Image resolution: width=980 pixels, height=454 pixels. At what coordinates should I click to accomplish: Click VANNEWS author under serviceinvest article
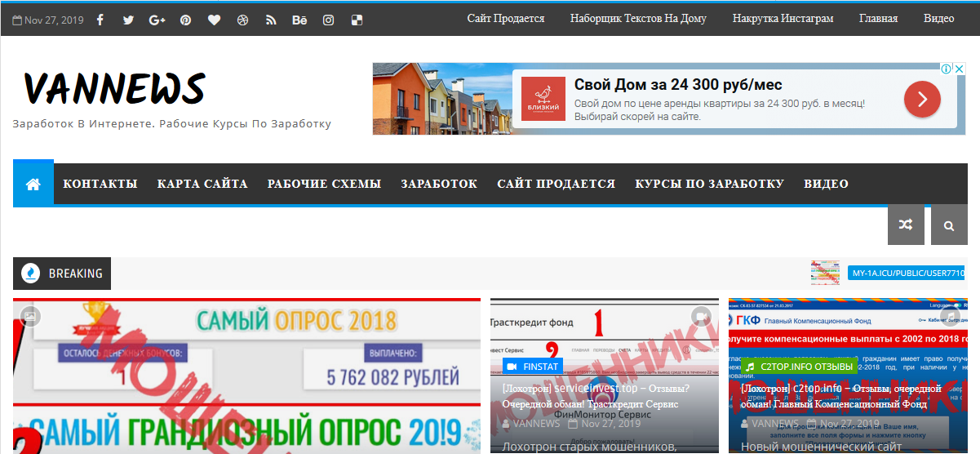click(x=531, y=424)
